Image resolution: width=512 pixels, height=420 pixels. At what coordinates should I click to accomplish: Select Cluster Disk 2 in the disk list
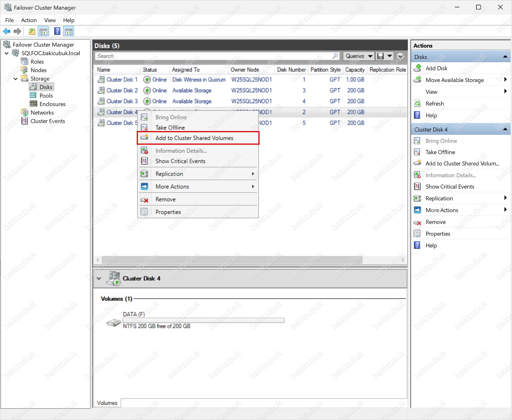point(122,91)
